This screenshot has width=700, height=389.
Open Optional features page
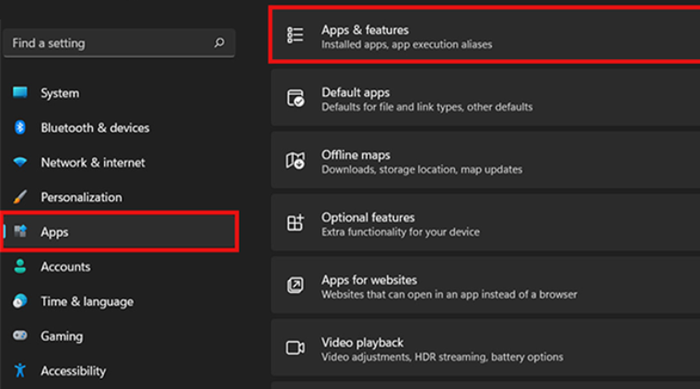click(486, 222)
